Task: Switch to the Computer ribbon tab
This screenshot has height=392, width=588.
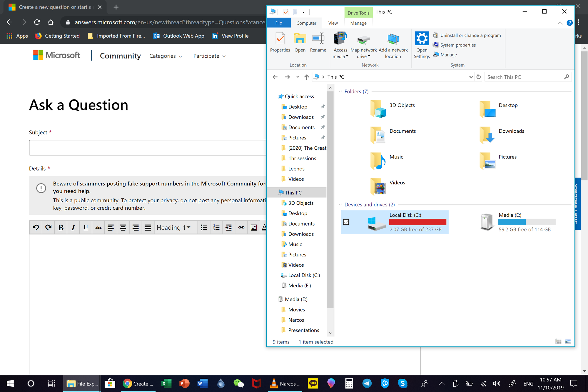Action: click(306, 23)
